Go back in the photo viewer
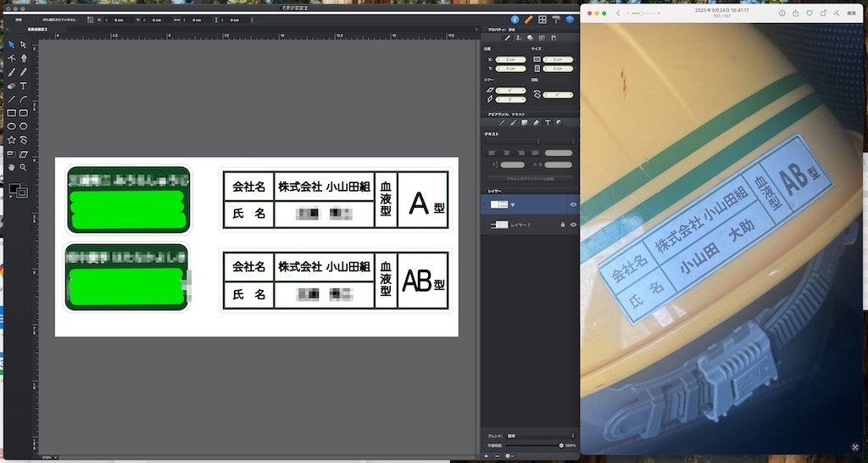The image size is (868, 463). 618,14
